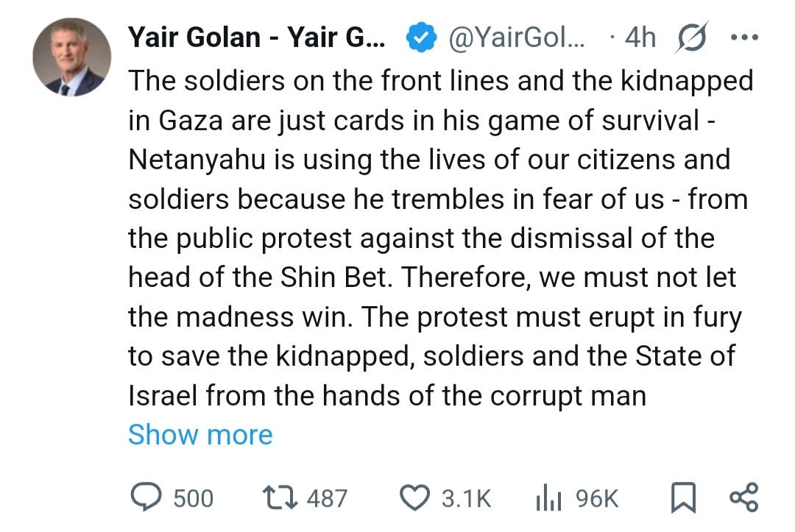Click the 487 reposts count
The height and width of the screenshot is (532, 795).
click(x=326, y=499)
